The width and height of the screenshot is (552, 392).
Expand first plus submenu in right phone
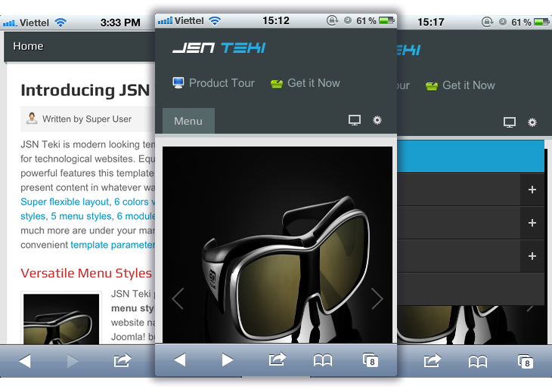[x=532, y=190]
